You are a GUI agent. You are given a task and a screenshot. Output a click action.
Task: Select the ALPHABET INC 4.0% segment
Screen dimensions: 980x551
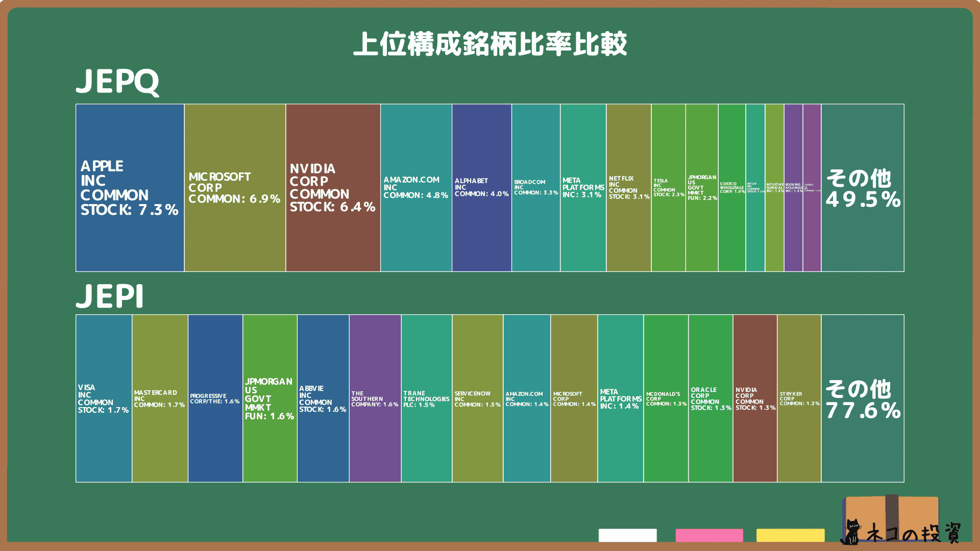click(x=481, y=186)
